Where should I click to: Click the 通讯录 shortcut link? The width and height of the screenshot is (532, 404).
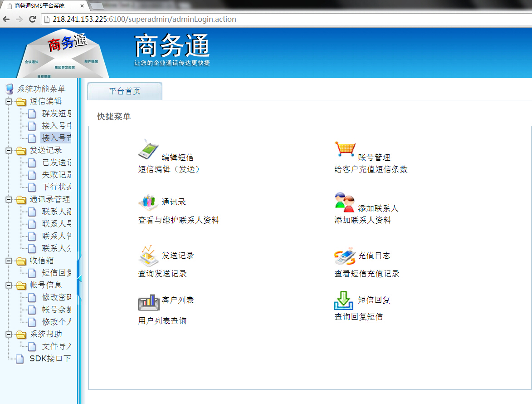tap(174, 202)
